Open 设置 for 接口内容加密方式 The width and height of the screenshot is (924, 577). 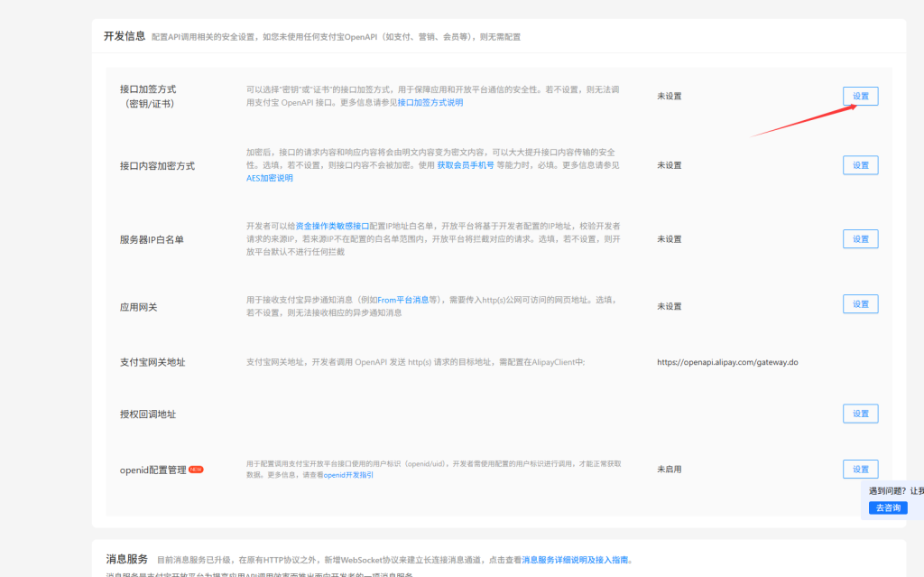click(860, 165)
